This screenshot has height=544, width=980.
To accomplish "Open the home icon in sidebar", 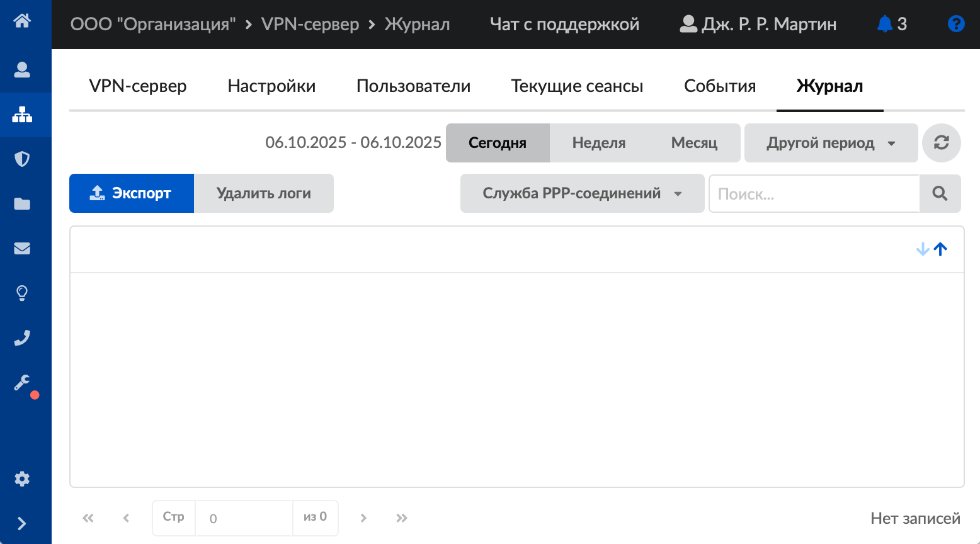I will (22, 21).
